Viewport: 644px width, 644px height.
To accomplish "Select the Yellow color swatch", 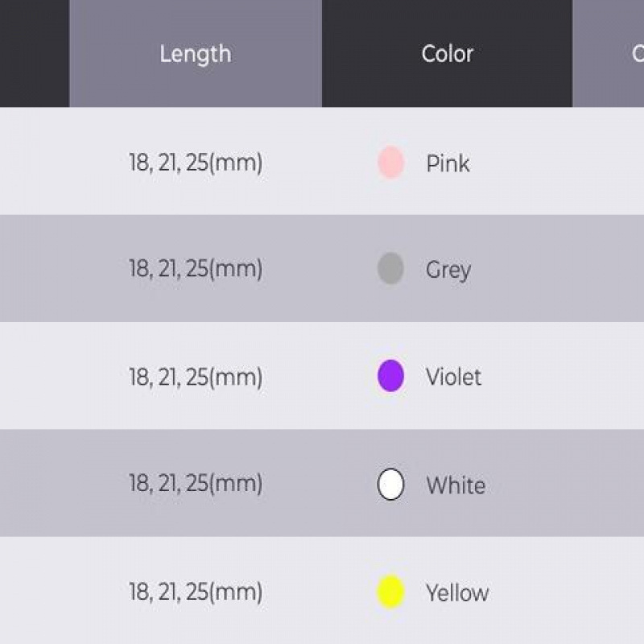I will click(390, 592).
